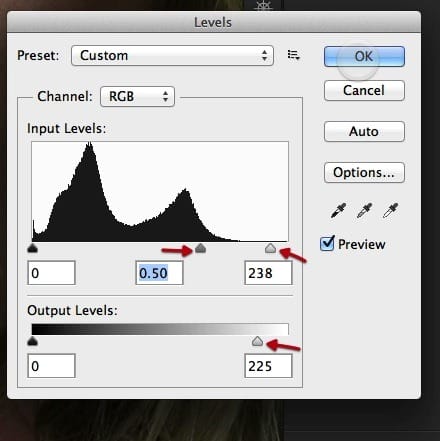Select the gray point eyedropper

[x=364, y=211]
